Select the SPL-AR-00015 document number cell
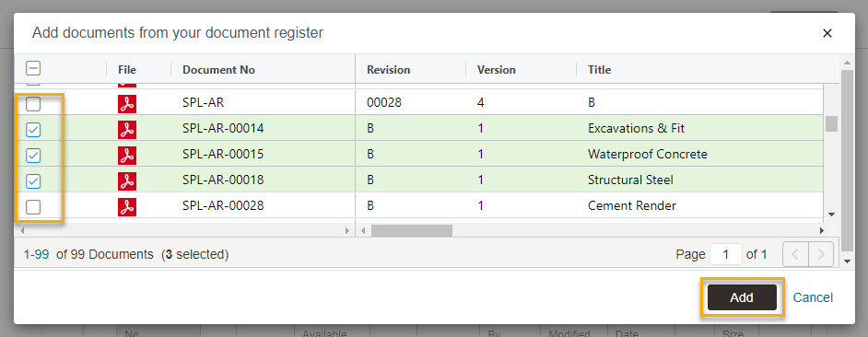This screenshot has width=868, height=337. click(223, 155)
